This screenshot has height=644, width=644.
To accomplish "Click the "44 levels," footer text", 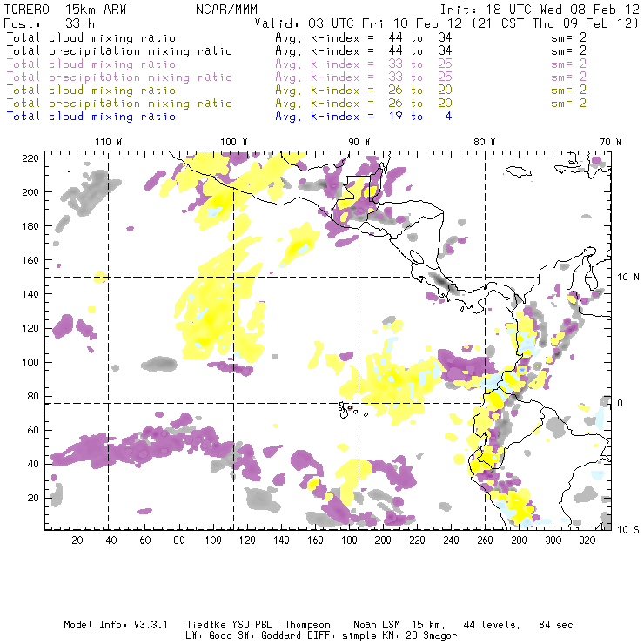I will 492,625.
